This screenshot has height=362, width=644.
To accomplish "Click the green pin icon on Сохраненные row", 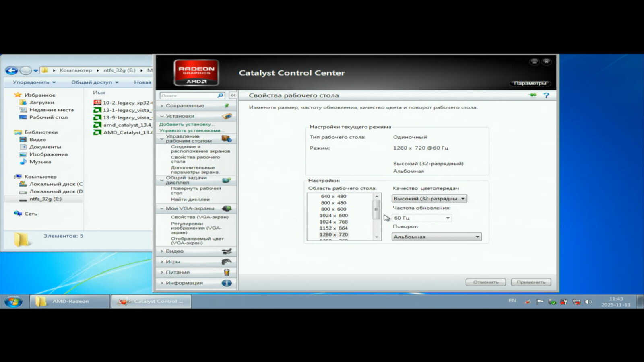I will click(227, 105).
